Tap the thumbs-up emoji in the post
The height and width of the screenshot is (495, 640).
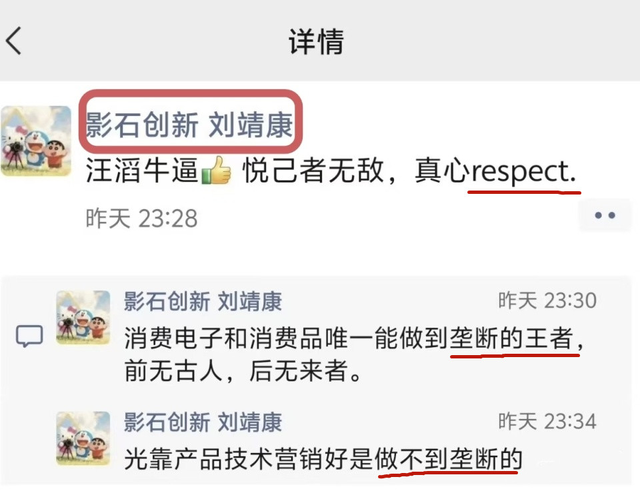click(217, 171)
